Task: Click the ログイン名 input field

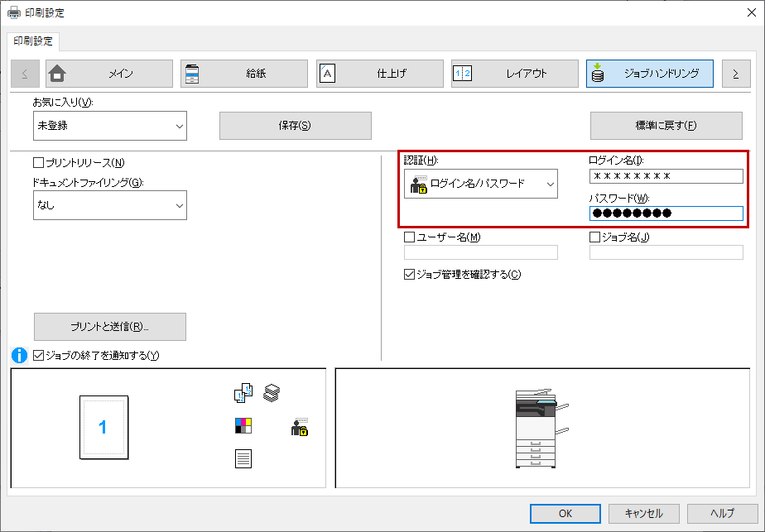Action: (666, 176)
